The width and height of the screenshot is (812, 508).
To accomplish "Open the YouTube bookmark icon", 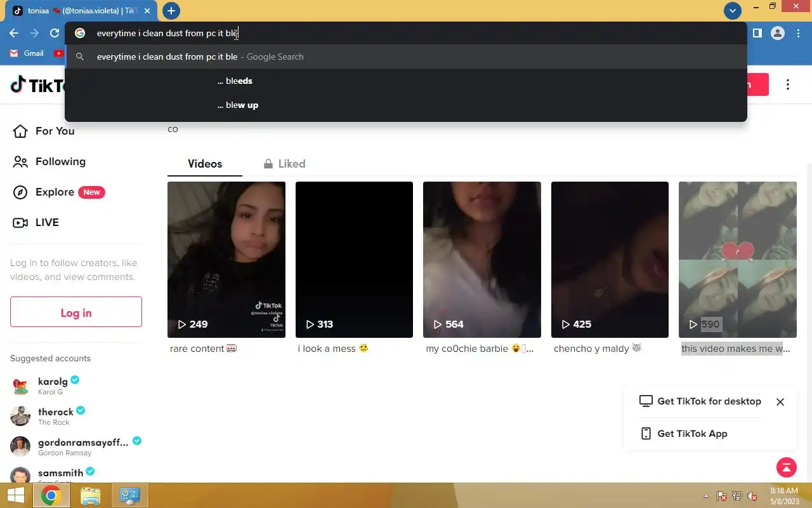I will coord(59,53).
